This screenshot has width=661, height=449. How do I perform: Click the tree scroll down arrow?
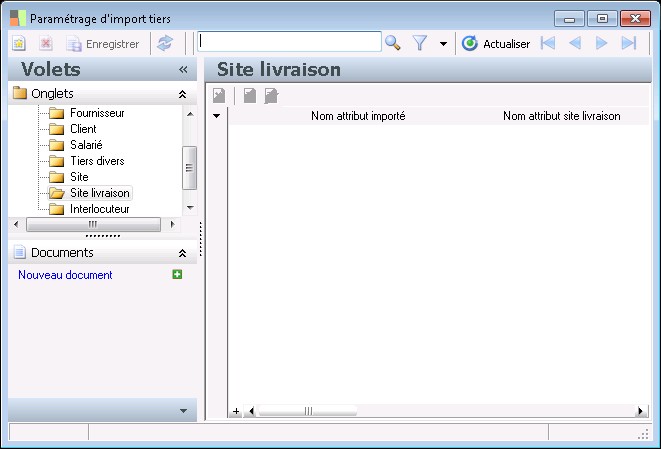(x=190, y=207)
